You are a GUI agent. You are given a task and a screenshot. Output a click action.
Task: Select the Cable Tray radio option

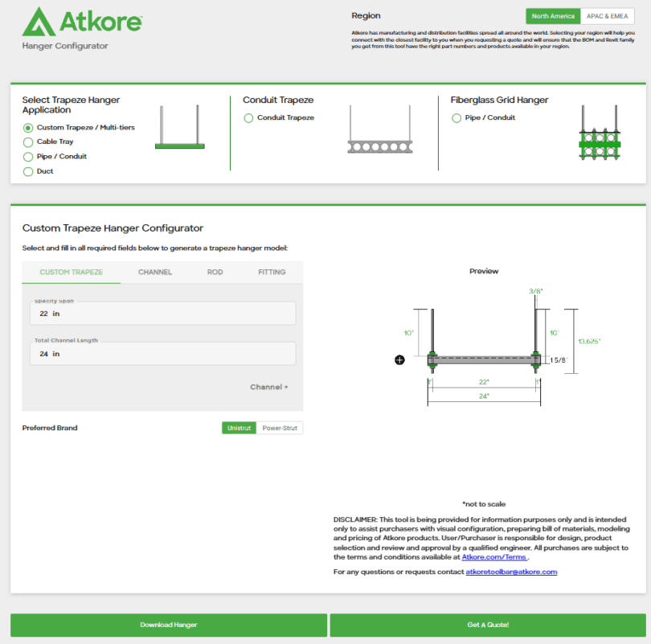[x=28, y=142]
